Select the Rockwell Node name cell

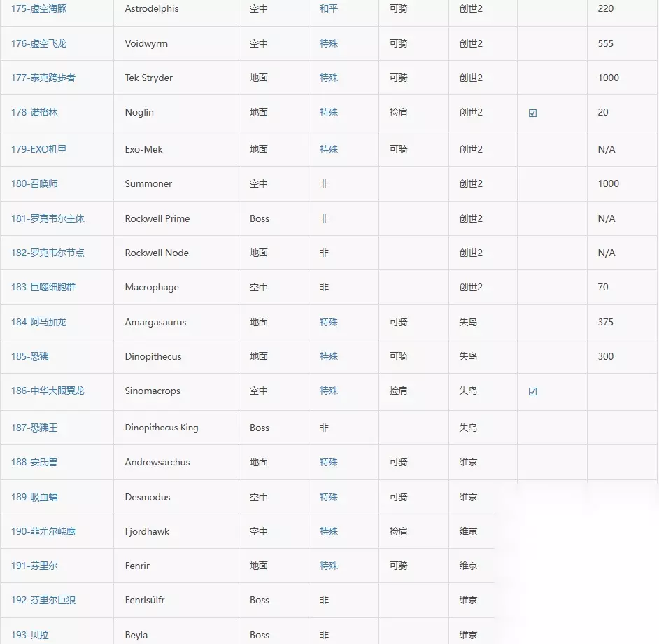pyautogui.click(x=176, y=253)
